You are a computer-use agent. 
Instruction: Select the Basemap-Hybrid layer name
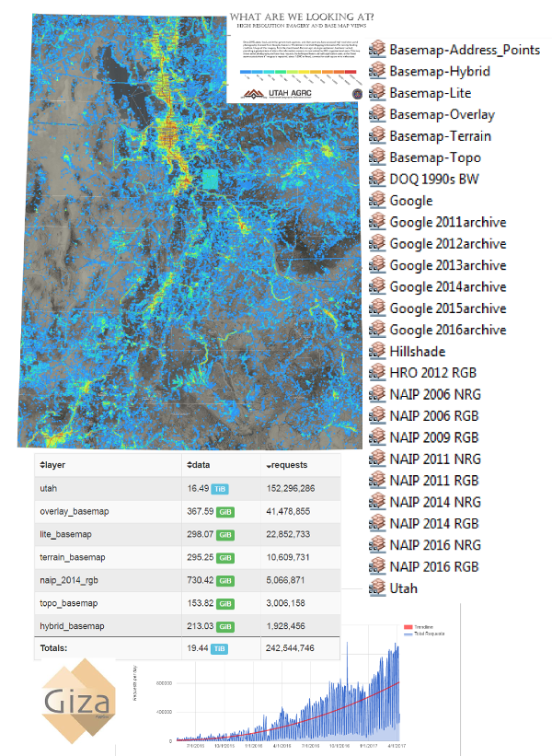coord(440,71)
